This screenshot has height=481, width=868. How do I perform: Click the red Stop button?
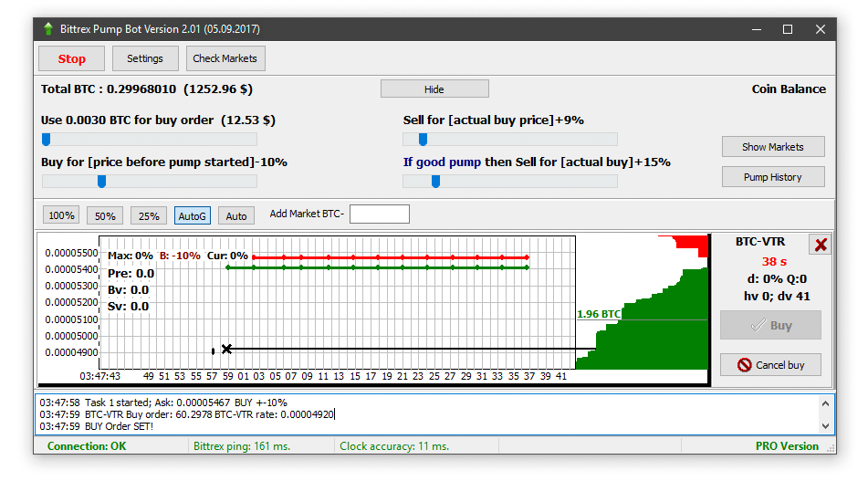71,58
